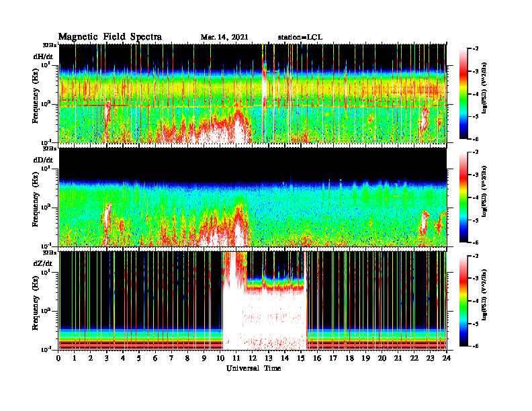
Task: Click the hour 9 tick label
Action: tap(204, 358)
